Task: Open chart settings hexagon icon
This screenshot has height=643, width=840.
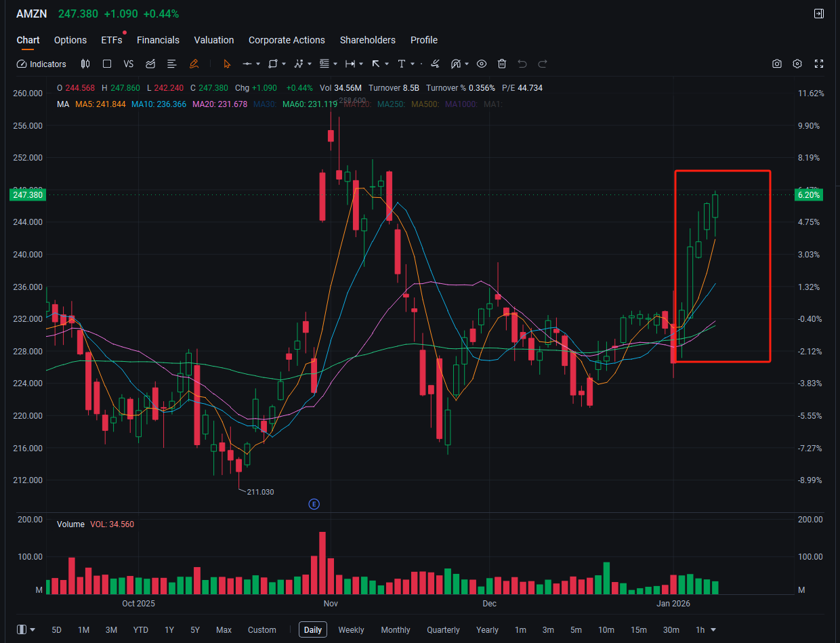Action: pos(797,64)
